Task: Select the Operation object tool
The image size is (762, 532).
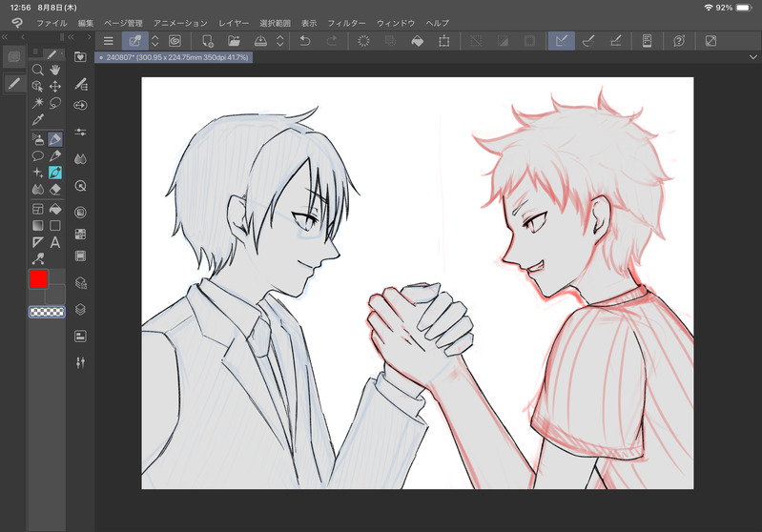Action: click(x=37, y=87)
